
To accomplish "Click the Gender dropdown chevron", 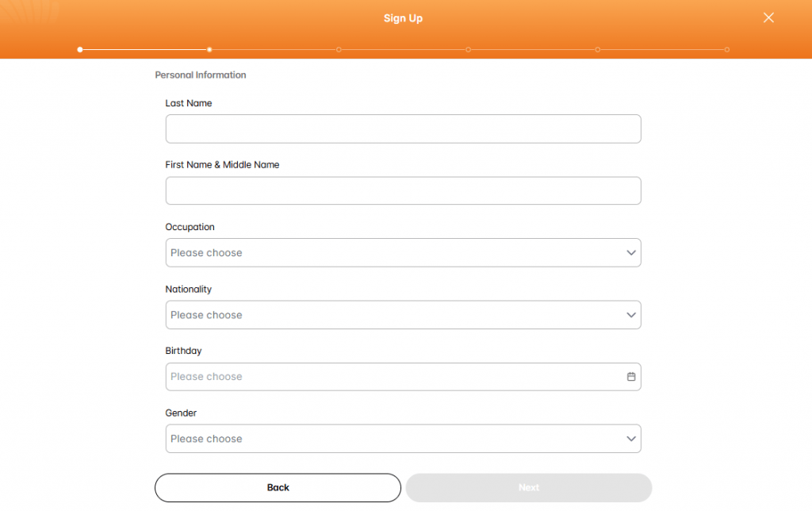I will click(631, 439).
